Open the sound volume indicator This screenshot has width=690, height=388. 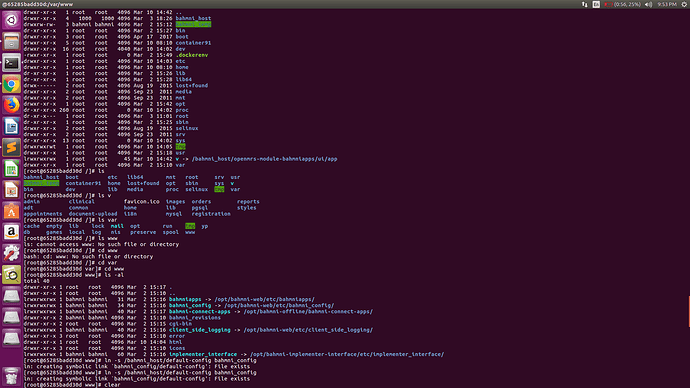[648, 4]
